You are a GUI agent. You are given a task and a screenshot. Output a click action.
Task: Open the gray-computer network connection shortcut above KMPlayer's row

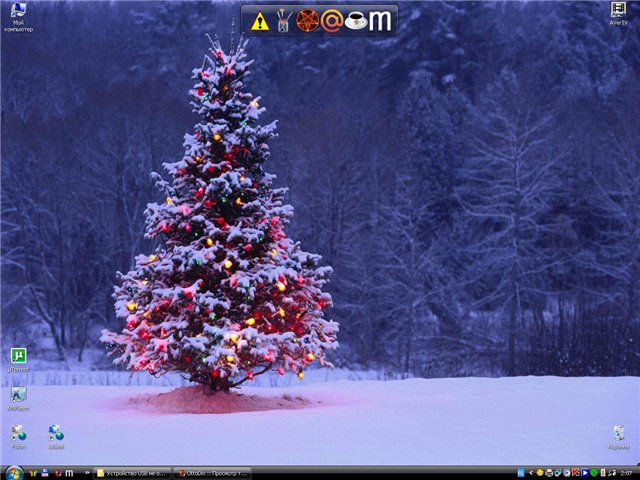coord(18,437)
